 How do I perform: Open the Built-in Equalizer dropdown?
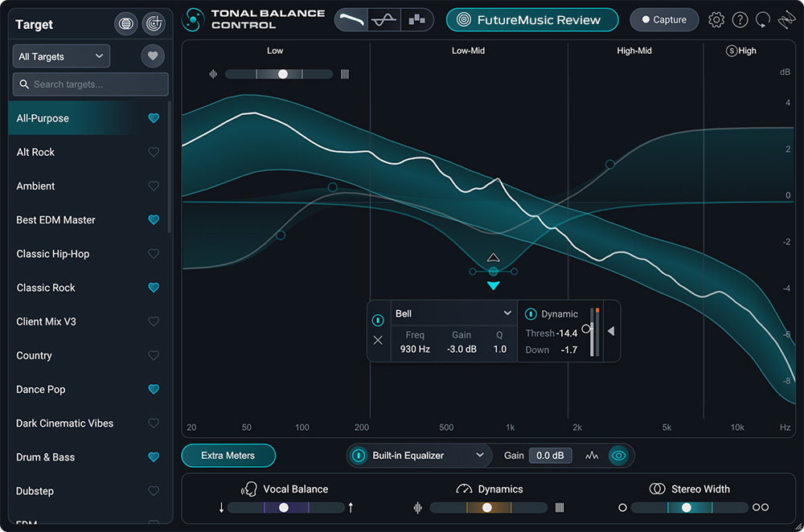tap(418, 455)
